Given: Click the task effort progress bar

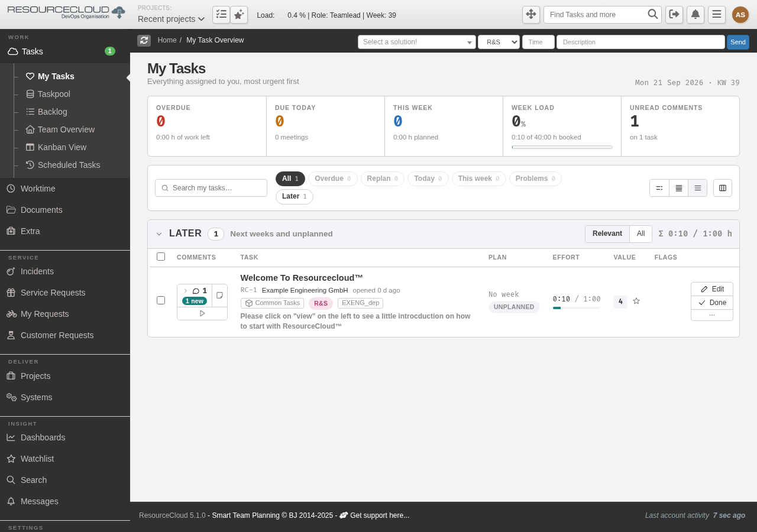Looking at the screenshot, I should [x=577, y=308].
